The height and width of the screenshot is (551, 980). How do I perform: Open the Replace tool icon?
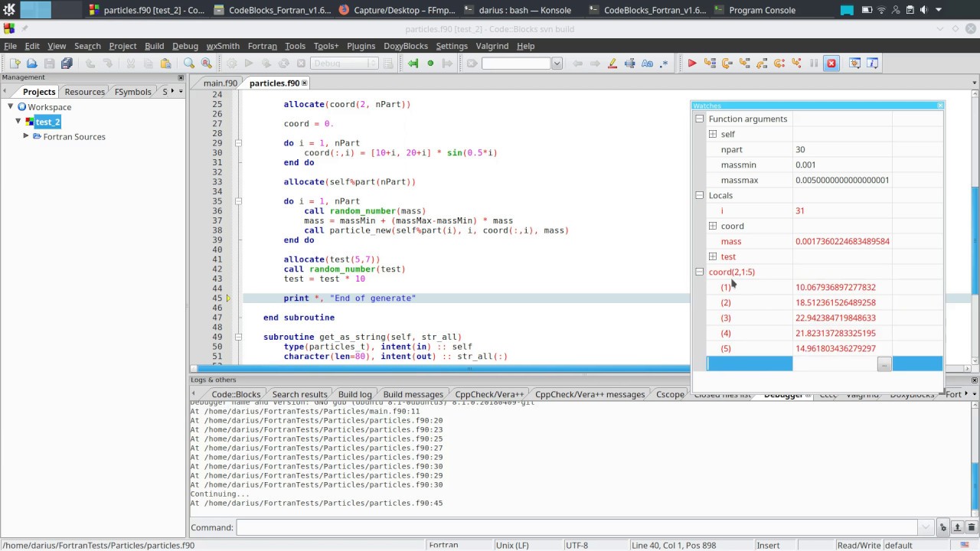206,64
